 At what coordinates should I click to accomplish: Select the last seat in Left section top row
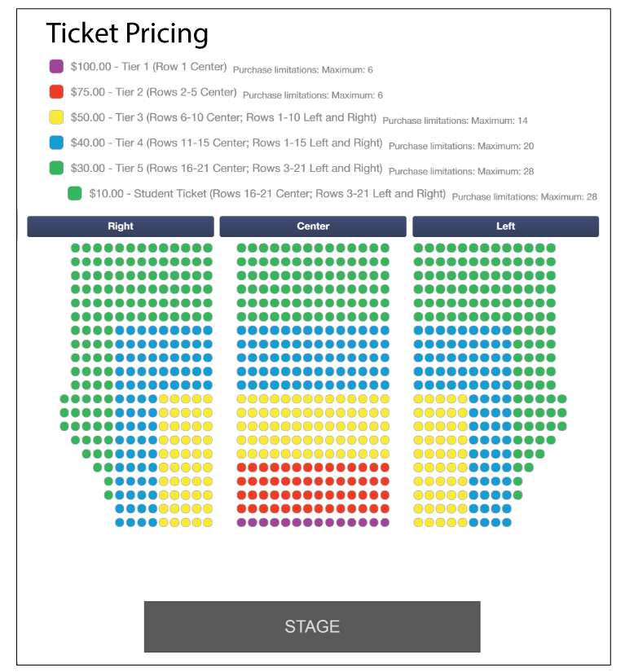click(551, 248)
